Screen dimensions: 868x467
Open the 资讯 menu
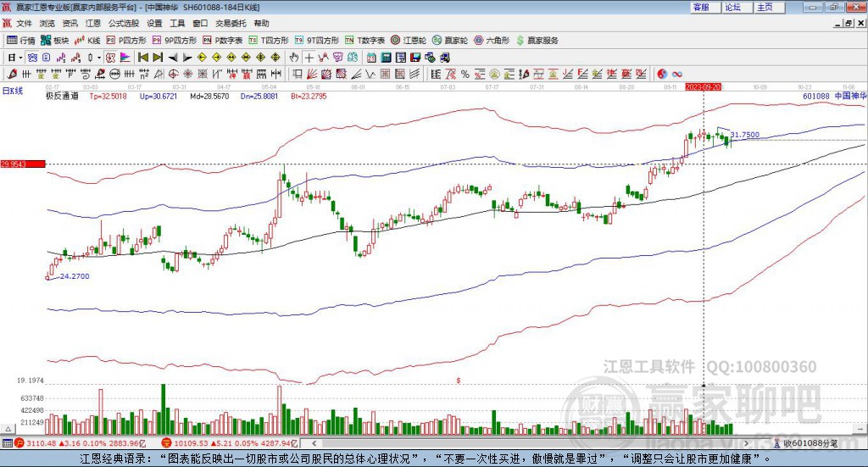pos(70,23)
